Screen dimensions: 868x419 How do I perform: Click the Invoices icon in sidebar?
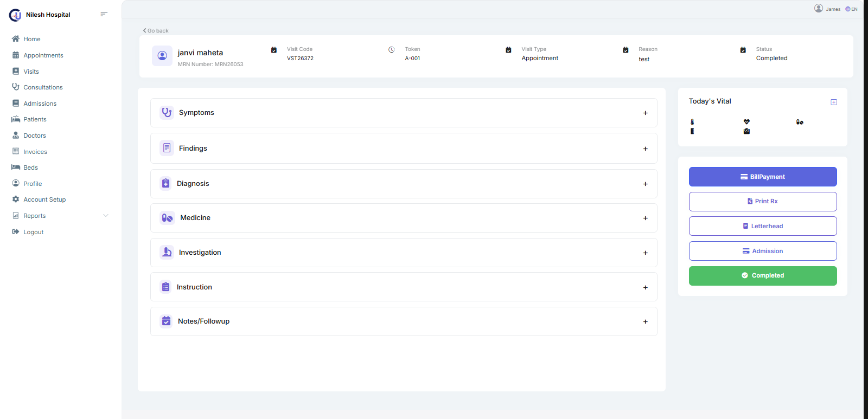tap(16, 151)
